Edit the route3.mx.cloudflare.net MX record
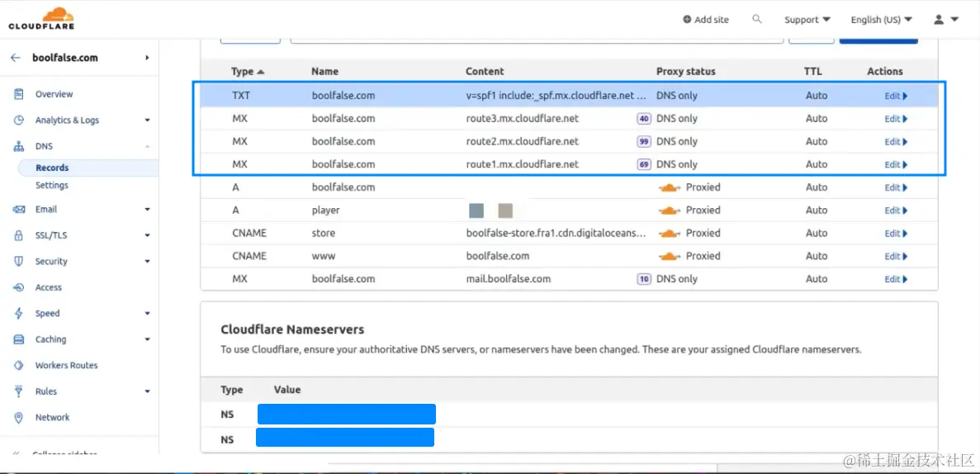Screen dimensions: 980x474 click(896, 119)
